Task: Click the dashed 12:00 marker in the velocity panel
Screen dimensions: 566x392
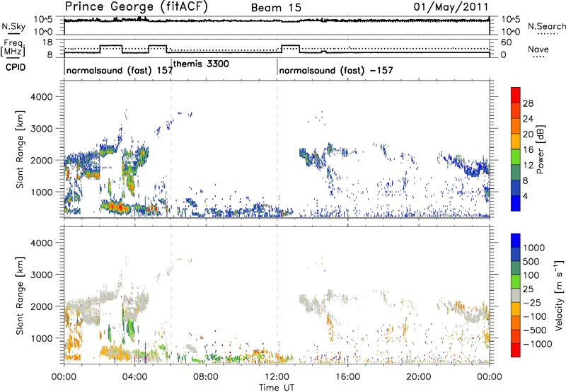Action: (x=277, y=295)
